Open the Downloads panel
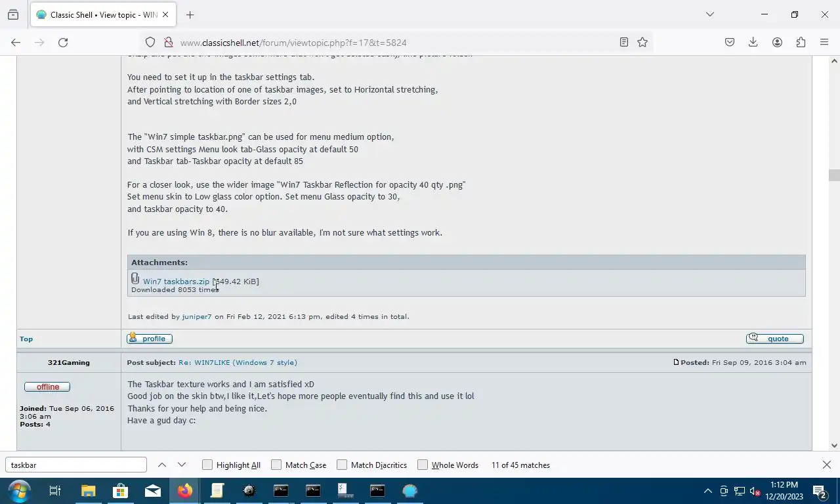 coord(753,42)
